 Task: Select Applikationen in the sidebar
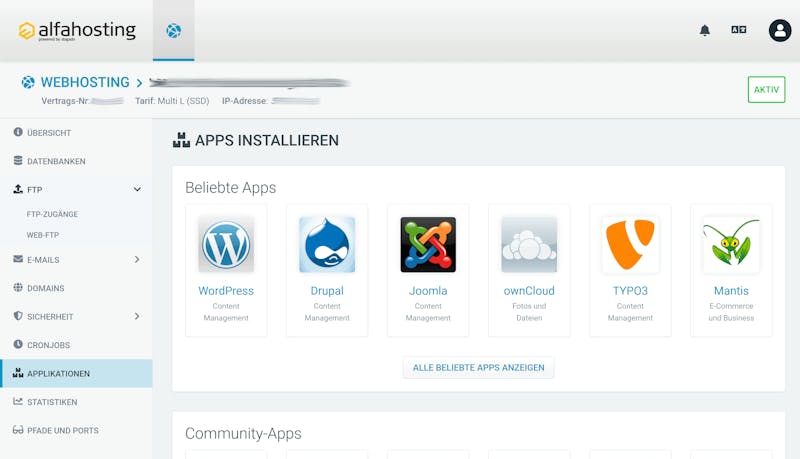77,373
